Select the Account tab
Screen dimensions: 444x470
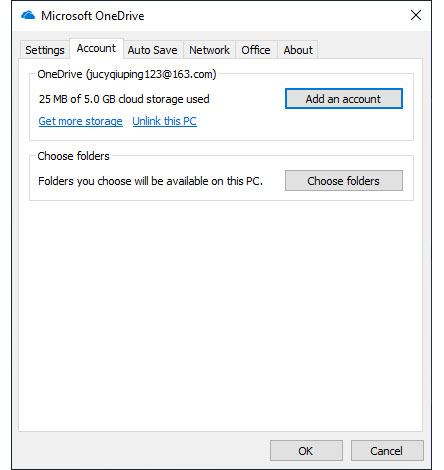pyautogui.click(x=96, y=49)
